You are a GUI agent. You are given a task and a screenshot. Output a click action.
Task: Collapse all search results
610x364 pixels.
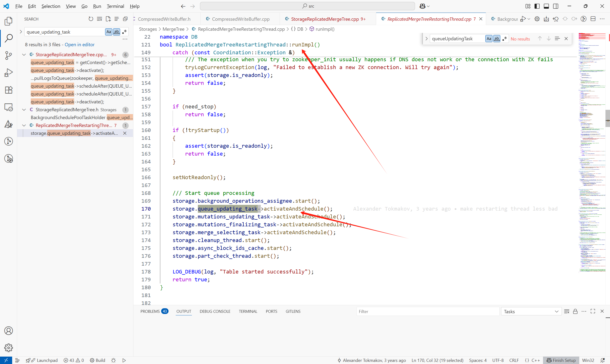(x=125, y=19)
